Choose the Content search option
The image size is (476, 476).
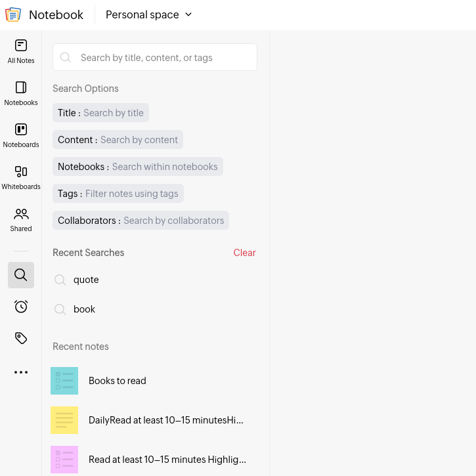(118, 140)
